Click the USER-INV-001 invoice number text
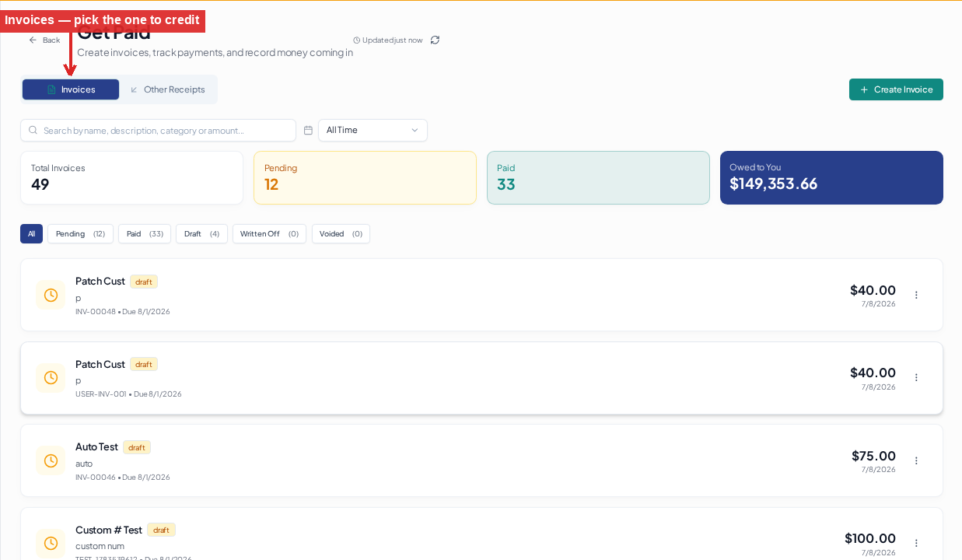962x560 pixels. coord(101,394)
